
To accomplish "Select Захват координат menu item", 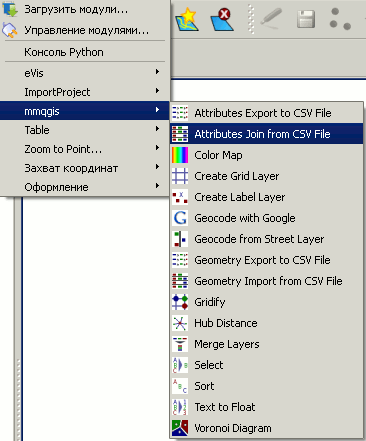I will (85, 168).
